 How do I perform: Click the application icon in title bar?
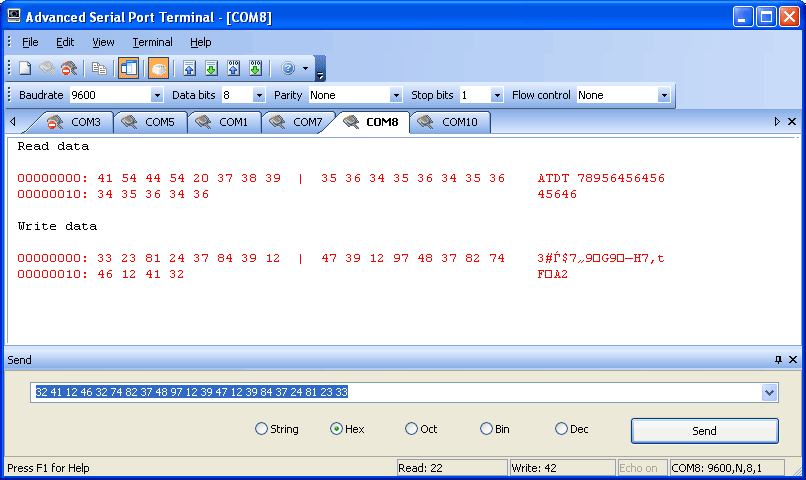14,16
